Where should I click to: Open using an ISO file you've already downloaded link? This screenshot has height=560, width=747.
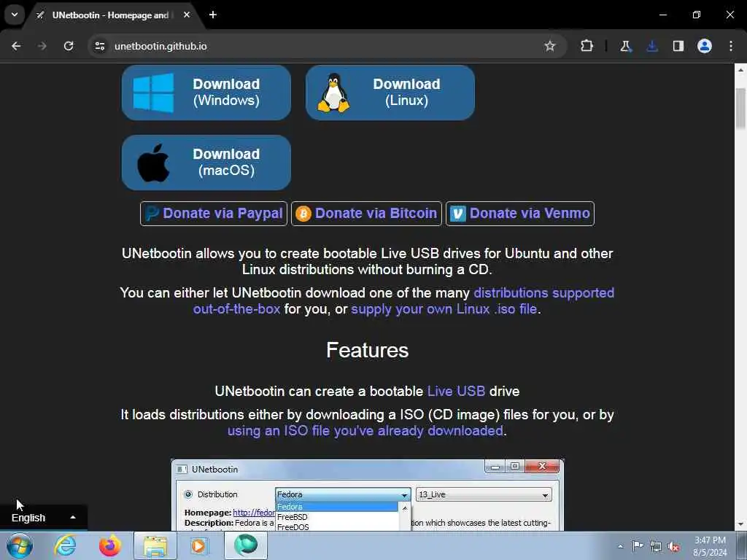click(365, 431)
